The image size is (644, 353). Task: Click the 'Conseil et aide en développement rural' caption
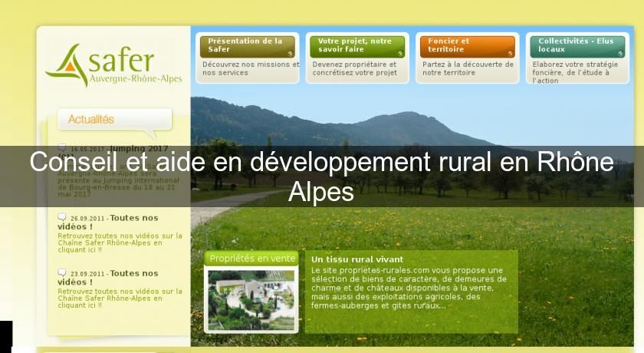[x=321, y=176]
